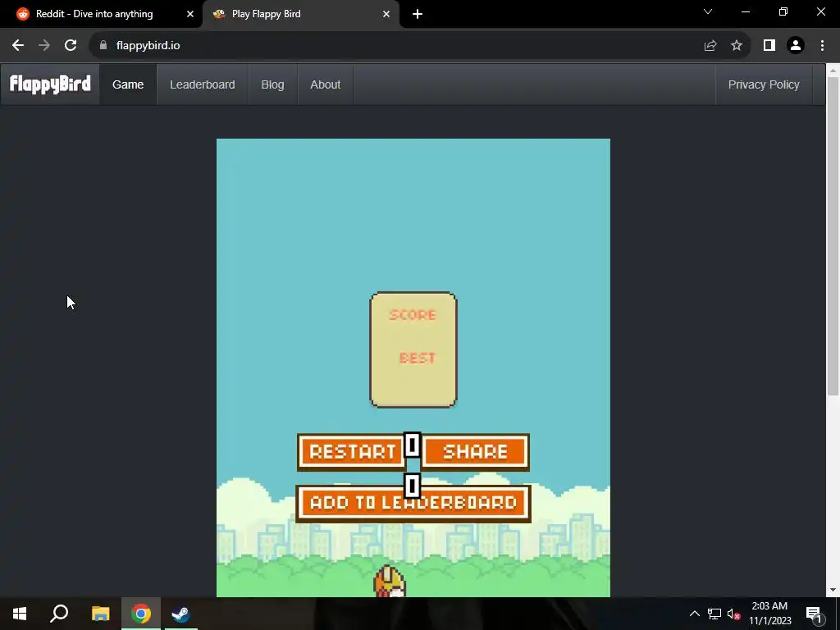Open a new tab with plus icon
This screenshot has height=630, width=840.
pos(418,14)
